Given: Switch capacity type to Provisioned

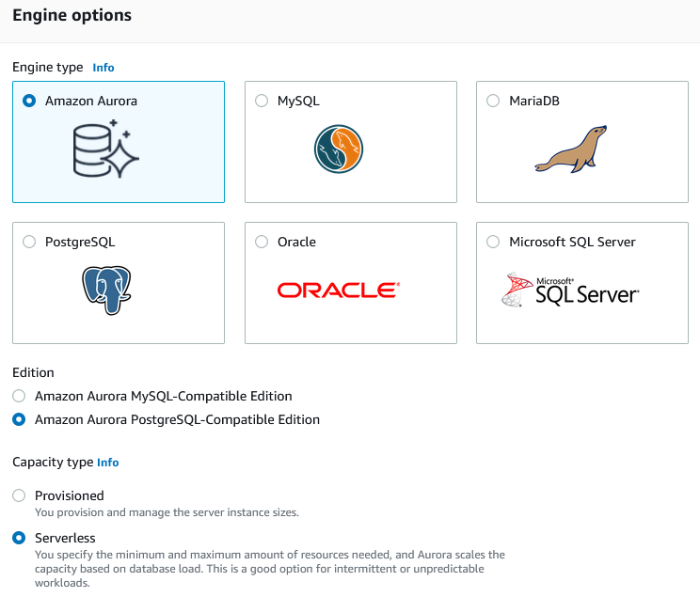Looking at the screenshot, I should click(x=19, y=495).
